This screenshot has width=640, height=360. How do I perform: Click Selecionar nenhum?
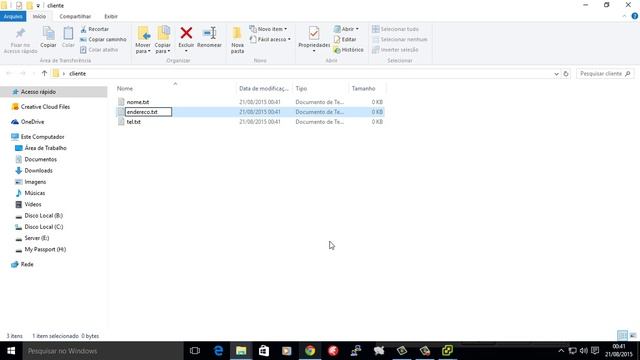point(400,40)
